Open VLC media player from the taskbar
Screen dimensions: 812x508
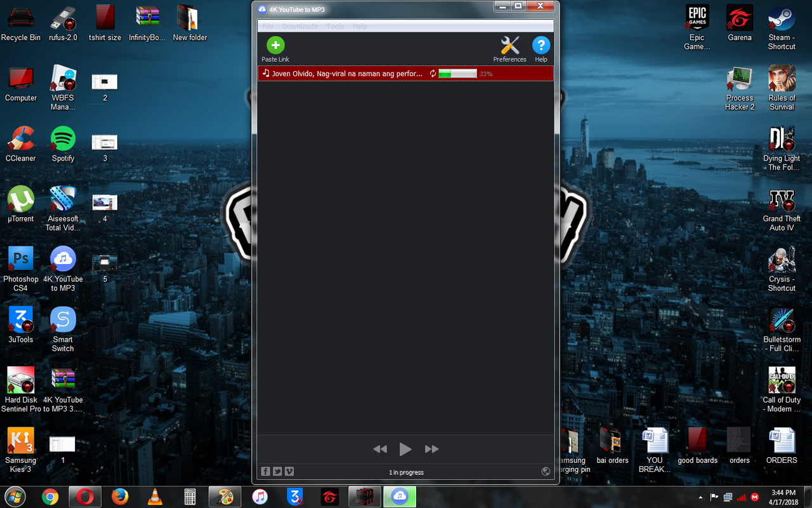(155, 497)
